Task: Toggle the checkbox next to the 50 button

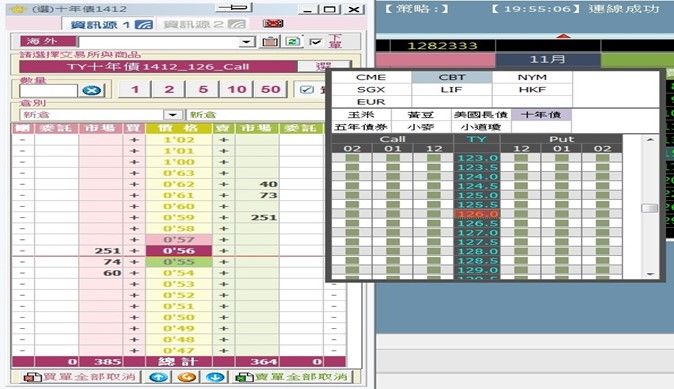Action: pos(307,89)
